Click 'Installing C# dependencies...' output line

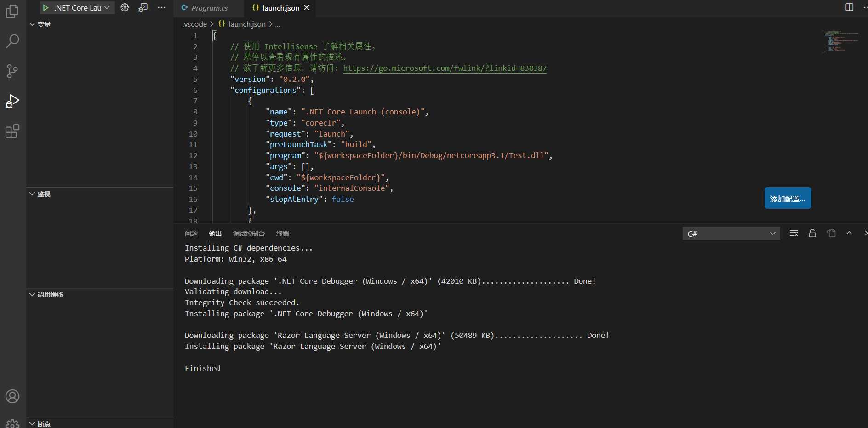(x=249, y=248)
